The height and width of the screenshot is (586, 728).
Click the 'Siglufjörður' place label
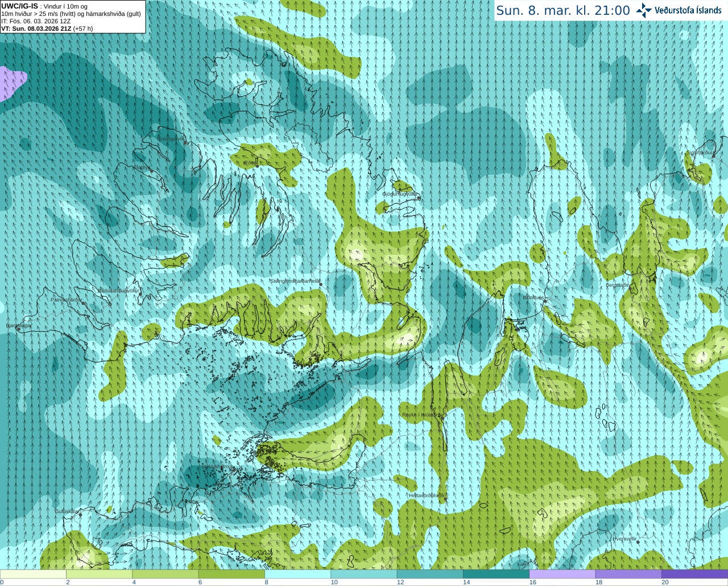[700, 152]
